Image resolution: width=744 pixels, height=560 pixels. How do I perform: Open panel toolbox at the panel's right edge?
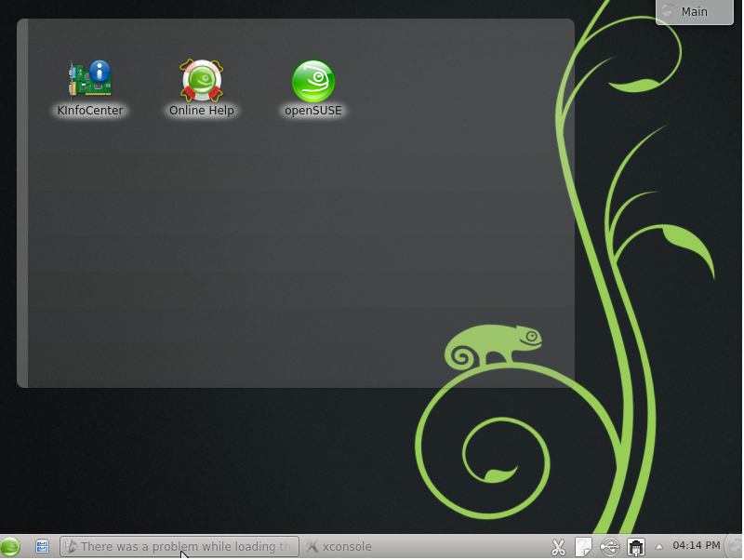(735, 547)
